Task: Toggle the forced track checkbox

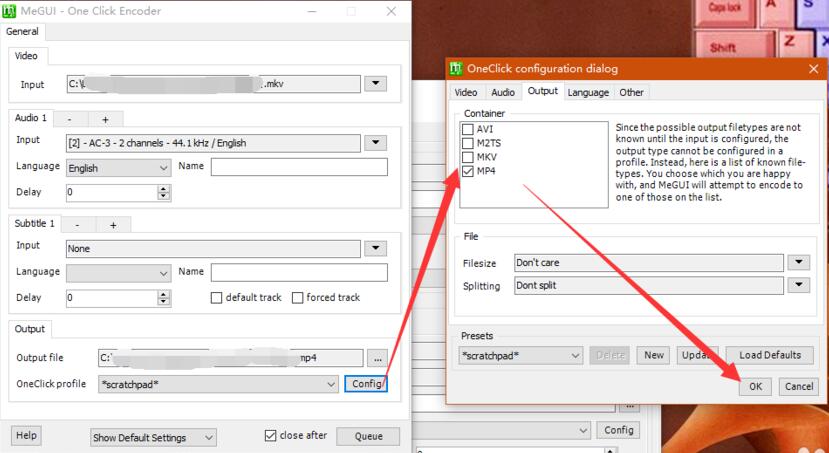Action: tap(298, 298)
